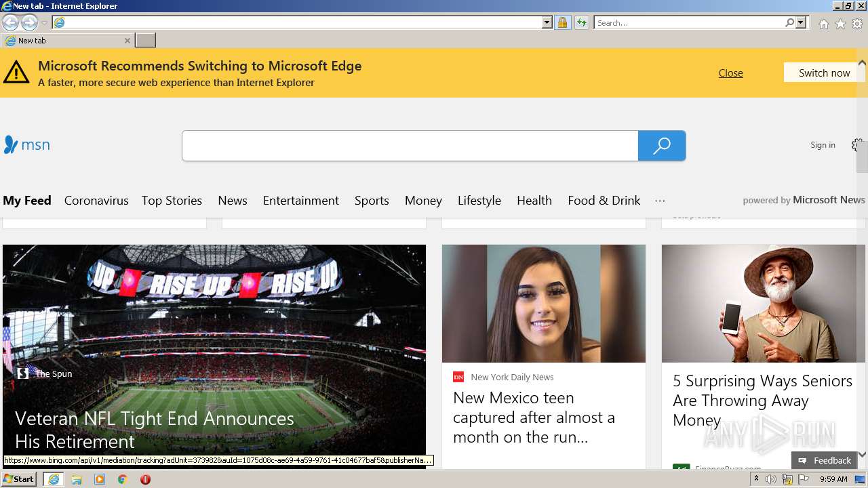Image resolution: width=868 pixels, height=488 pixels.
Task: Click the warning triangle icon in banner
Action: click(x=16, y=72)
